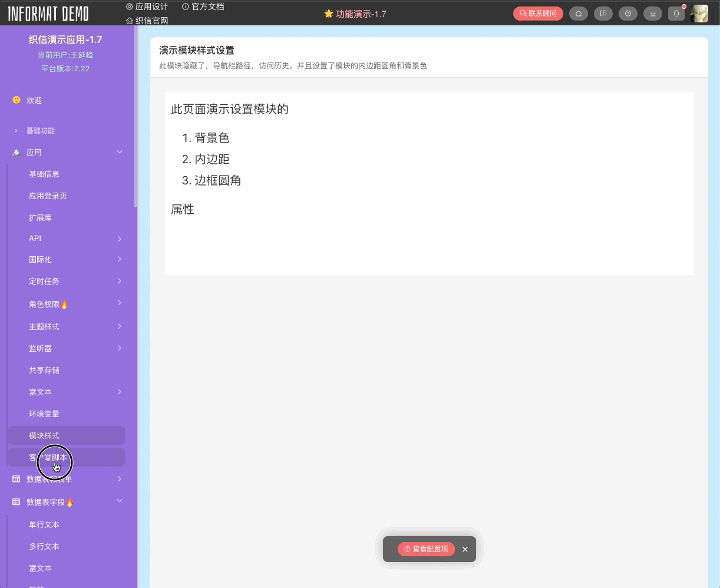Open the feedback question-bubble icon
Viewport: 720px width, 588px height.
[603, 14]
